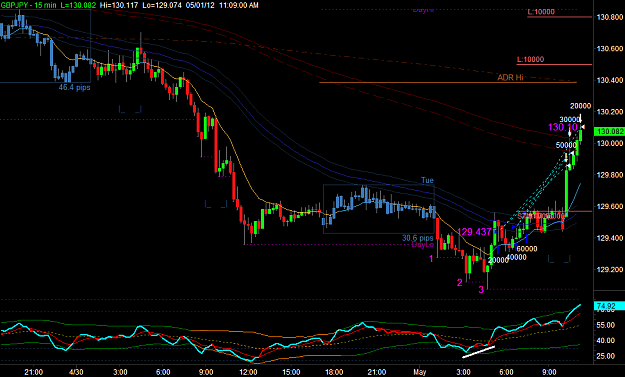Click the DayLo level label
This screenshot has height=377, width=625.
point(423,244)
